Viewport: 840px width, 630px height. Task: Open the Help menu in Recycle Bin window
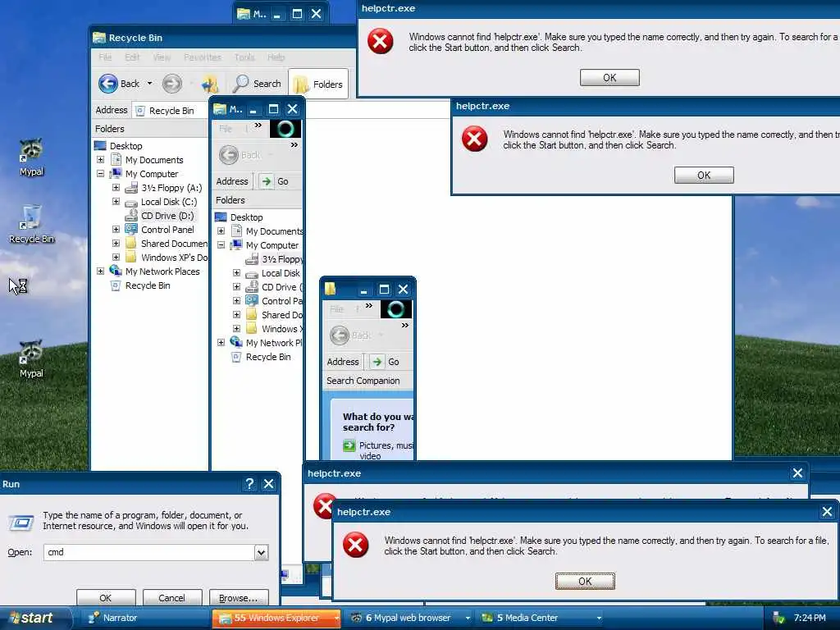coord(276,57)
